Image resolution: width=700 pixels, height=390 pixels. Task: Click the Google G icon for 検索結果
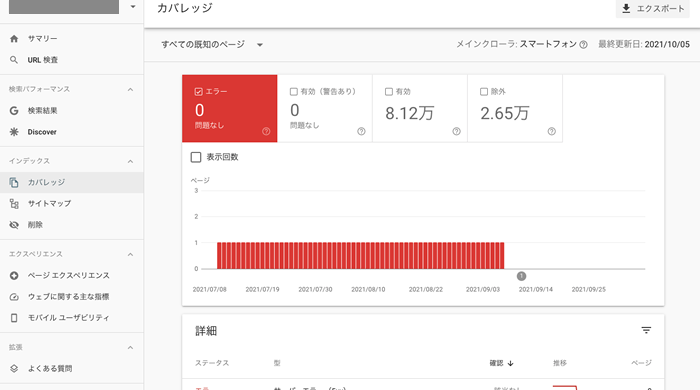point(14,111)
